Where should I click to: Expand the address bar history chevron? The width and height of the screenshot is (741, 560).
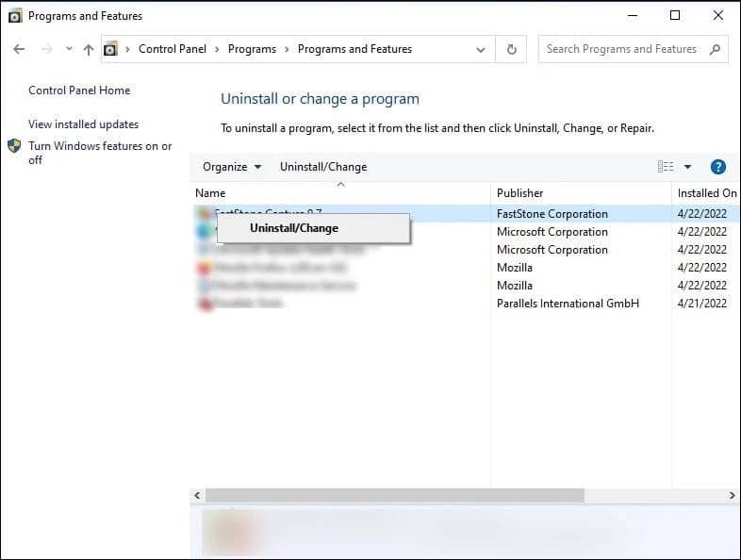pos(481,50)
